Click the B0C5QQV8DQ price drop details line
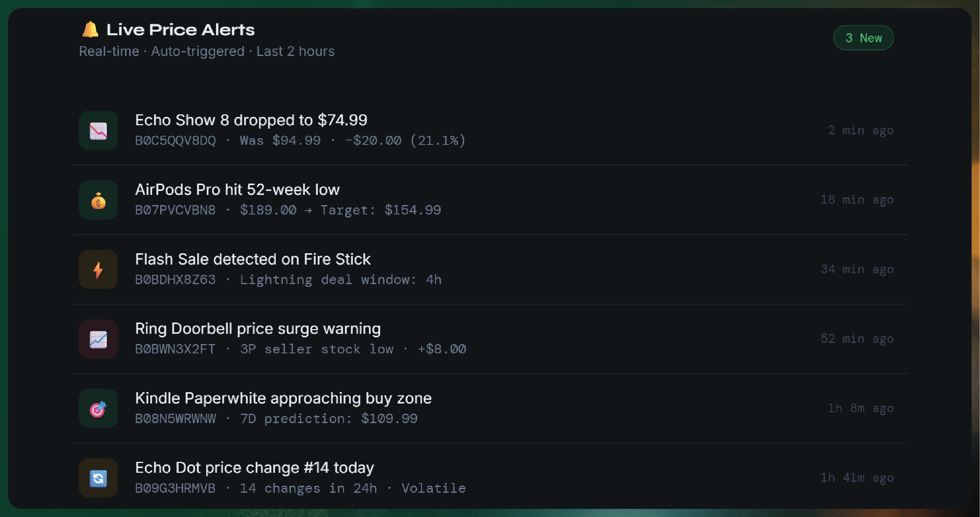The image size is (980, 517). coord(300,141)
